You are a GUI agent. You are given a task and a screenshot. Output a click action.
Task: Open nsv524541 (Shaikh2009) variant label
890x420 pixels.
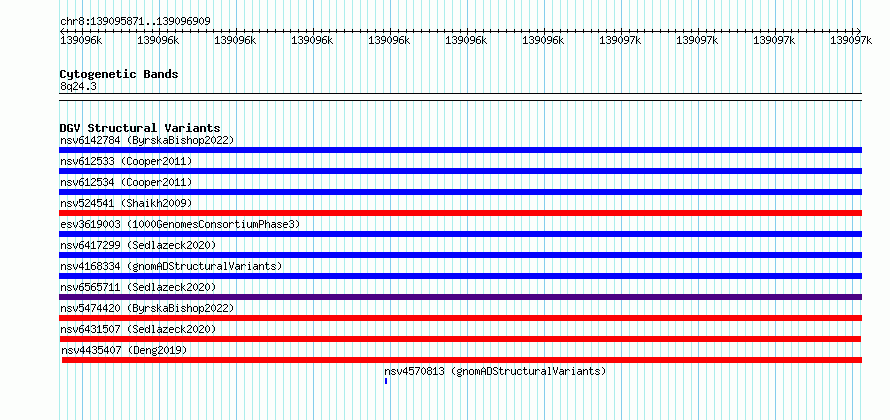126,203
